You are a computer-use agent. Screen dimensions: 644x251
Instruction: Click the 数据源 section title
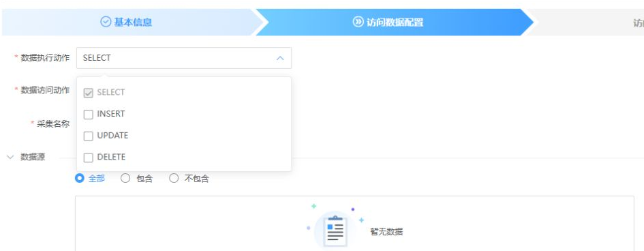33,157
